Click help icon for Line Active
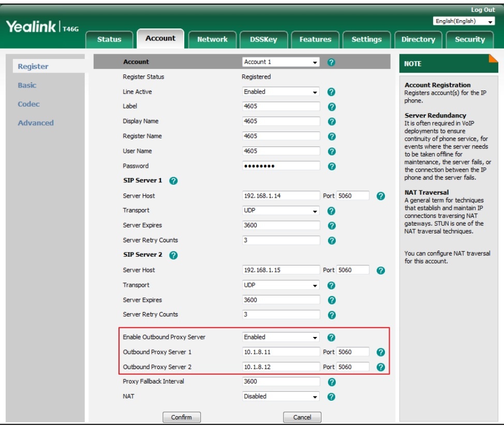504x426 pixels. (331, 92)
